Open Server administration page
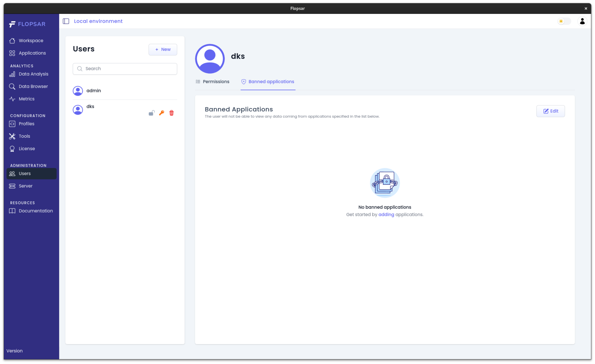 click(25, 186)
